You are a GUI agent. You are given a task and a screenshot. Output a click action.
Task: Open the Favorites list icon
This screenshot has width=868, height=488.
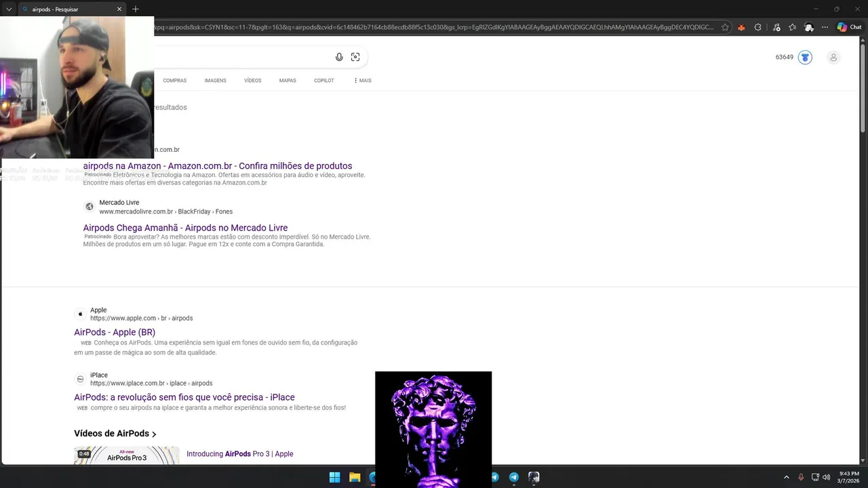tap(792, 28)
